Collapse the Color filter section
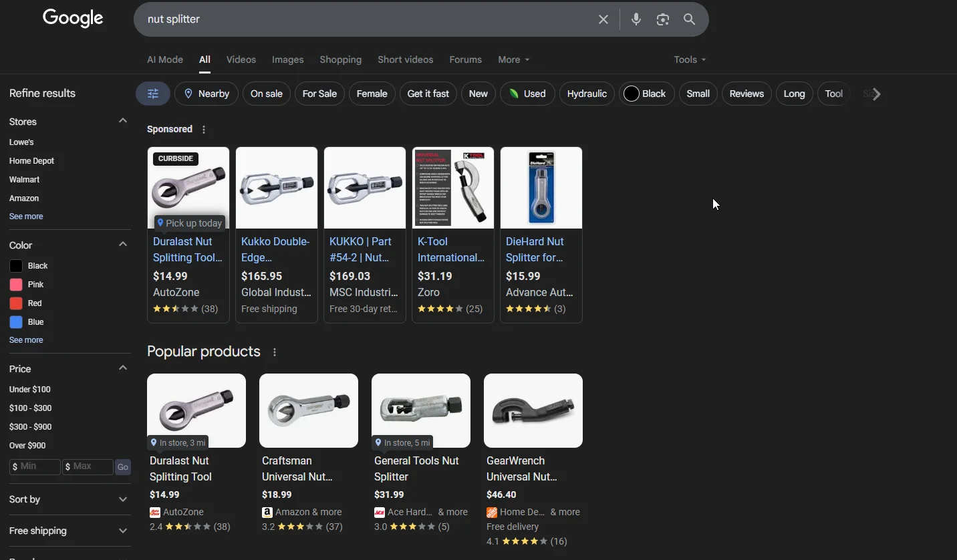Viewport: 957px width, 560px height. (x=123, y=245)
